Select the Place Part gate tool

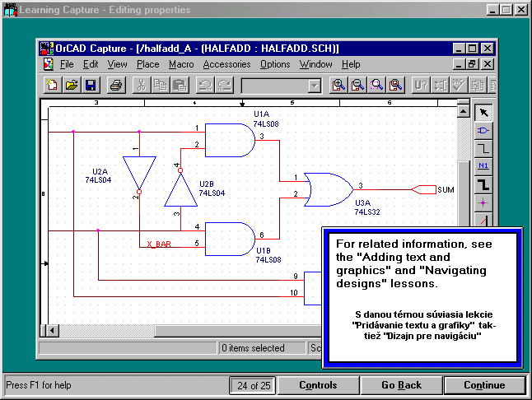(484, 130)
